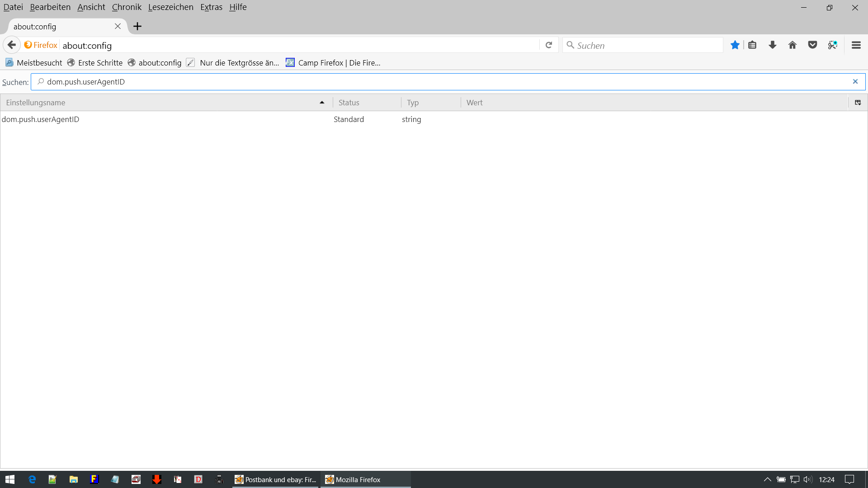Click the Pocket icon in toolbar

[x=812, y=45]
